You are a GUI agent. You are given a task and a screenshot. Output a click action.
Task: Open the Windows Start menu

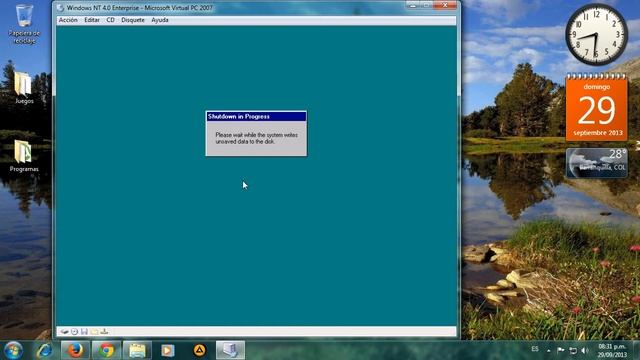[13, 350]
